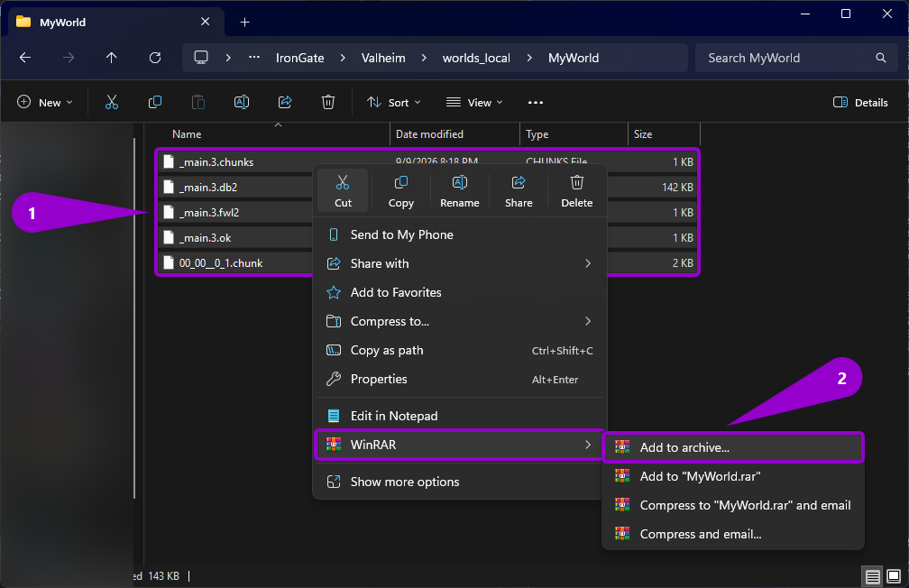The image size is (909, 588).
Task: Select file 00_00__0_1.chunk
Action: coord(221,263)
